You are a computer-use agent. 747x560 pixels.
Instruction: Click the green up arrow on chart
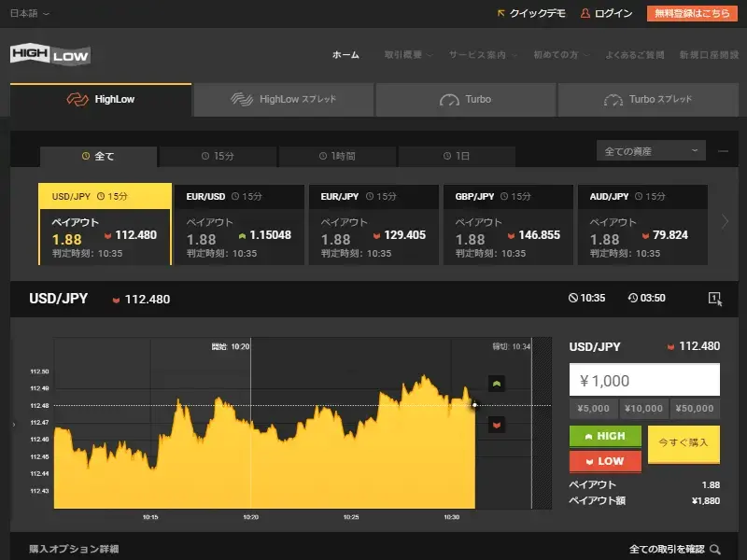tap(497, 384)
